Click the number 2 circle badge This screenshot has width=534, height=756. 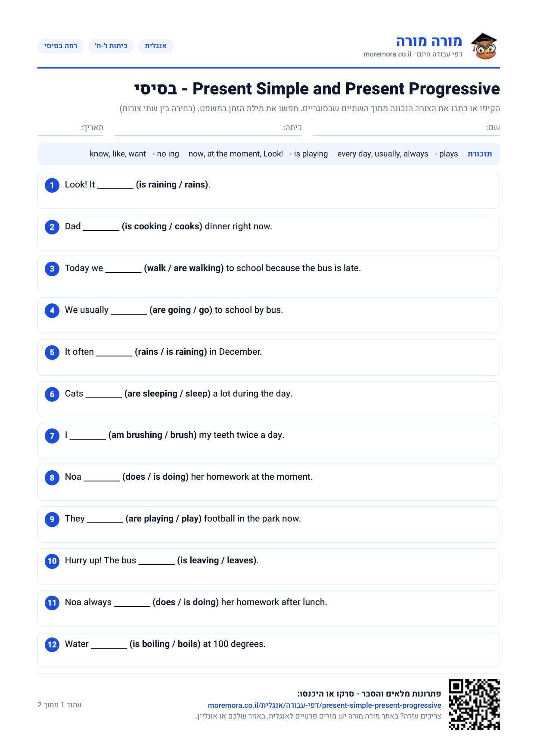tap(52, 227)
